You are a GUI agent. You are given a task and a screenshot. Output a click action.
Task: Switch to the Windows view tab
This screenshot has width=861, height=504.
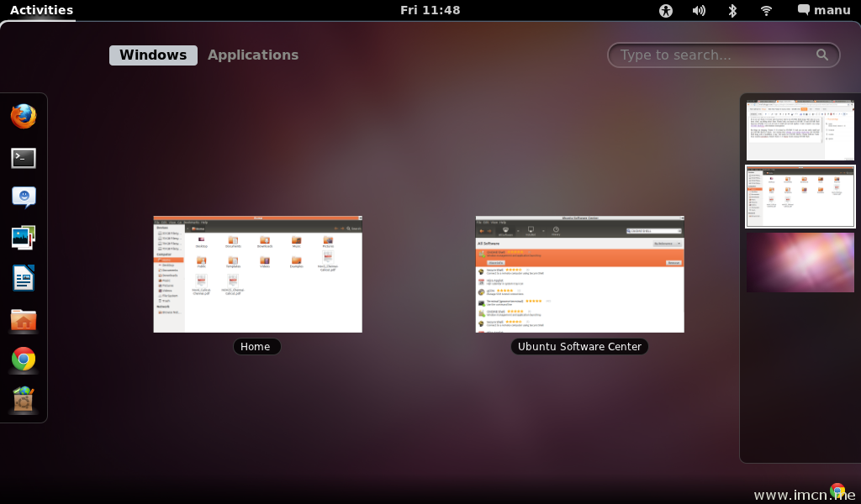click(153, 55)
